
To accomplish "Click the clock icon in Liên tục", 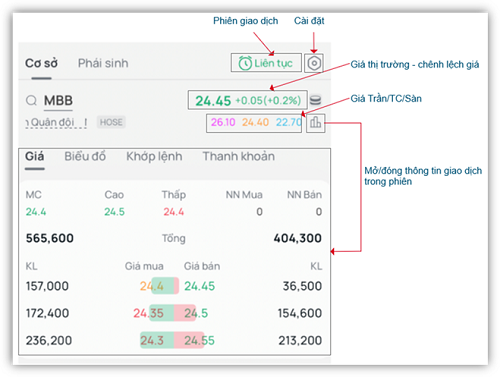I will click(x=245, y=63).
